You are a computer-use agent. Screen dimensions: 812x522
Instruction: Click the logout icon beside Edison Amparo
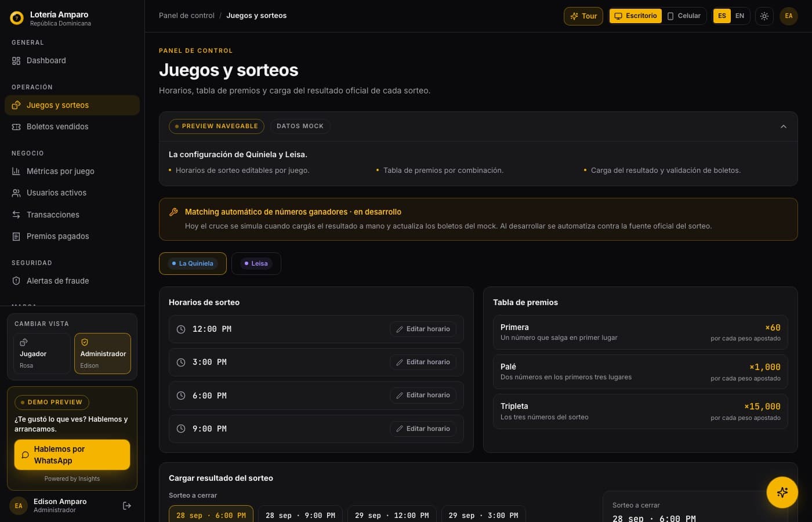click(x=127, y=506)
